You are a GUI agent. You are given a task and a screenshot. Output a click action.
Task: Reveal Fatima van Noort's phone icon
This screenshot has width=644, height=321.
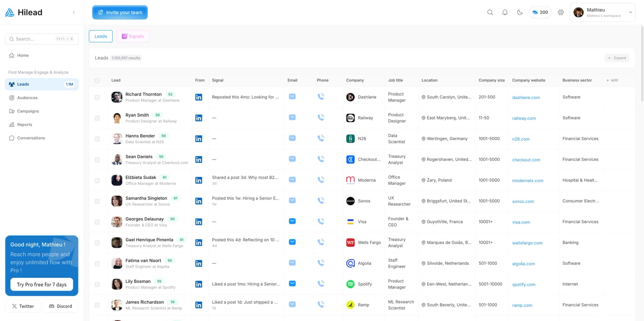pos(321,263)
